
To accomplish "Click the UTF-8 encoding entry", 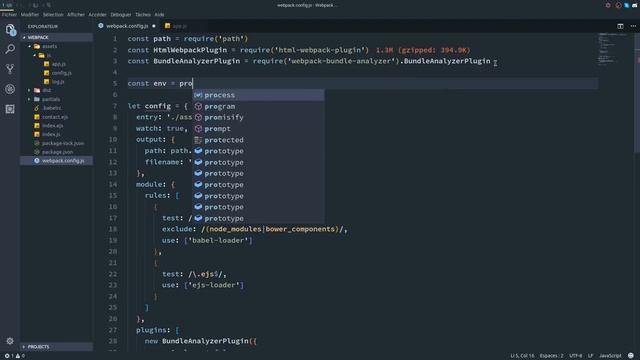I will 576,356.
